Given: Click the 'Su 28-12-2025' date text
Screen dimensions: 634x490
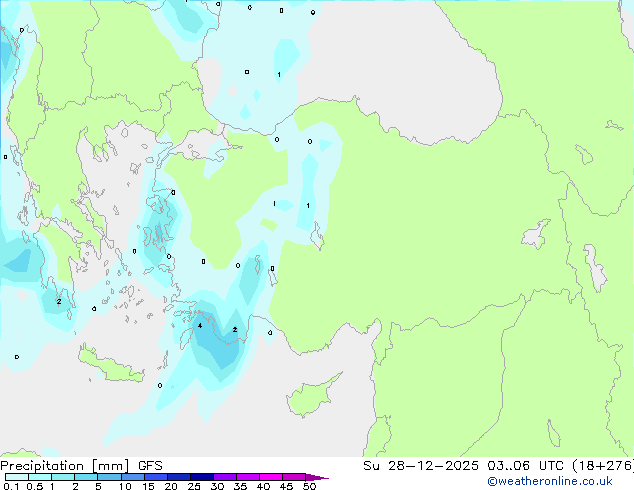Looking at the screenshot, I should (421, 466).
